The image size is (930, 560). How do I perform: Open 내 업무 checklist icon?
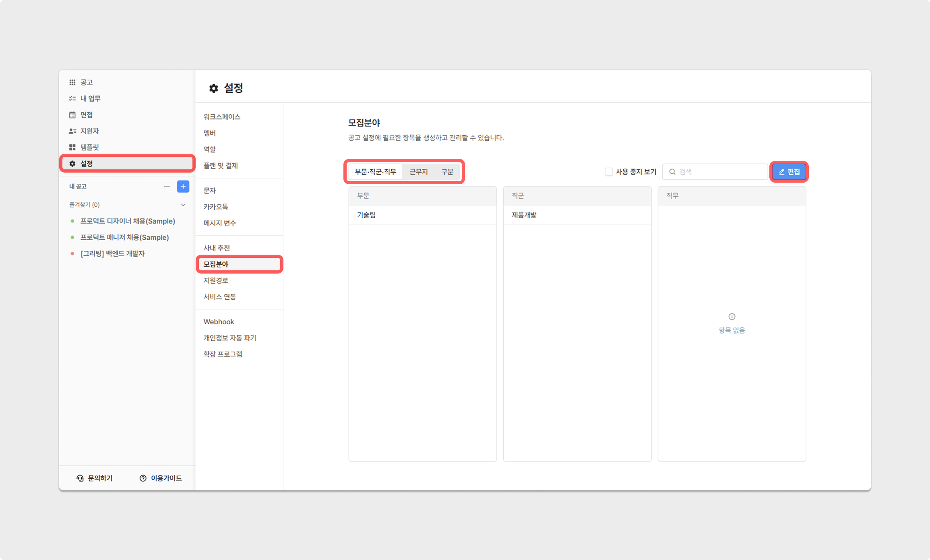pos(72,99)
